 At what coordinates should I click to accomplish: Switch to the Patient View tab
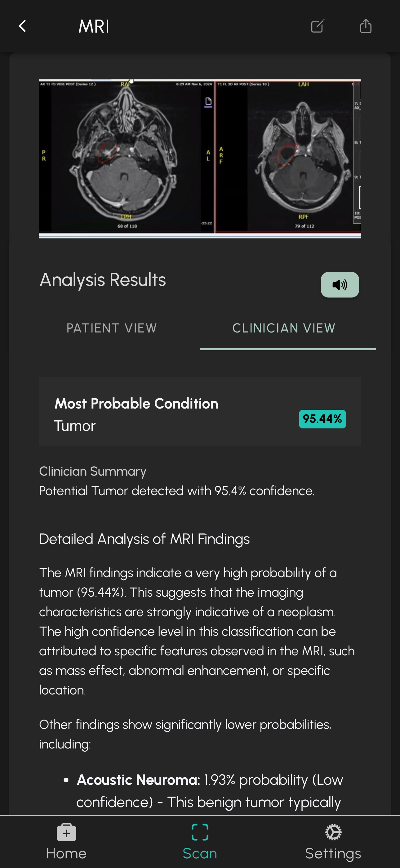pyautogui.click(x=111, y=328)
